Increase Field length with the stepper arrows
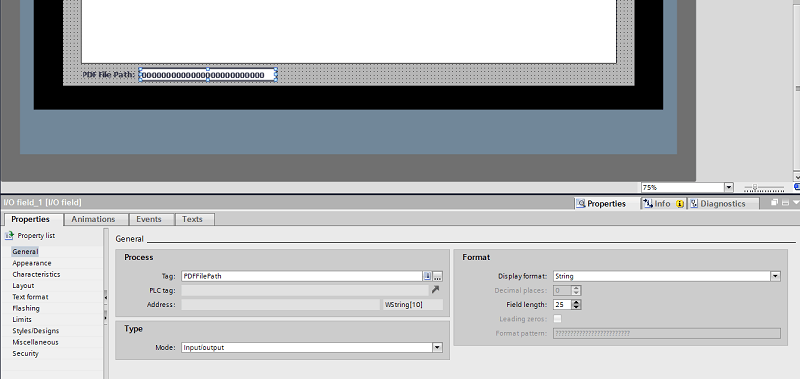800x379 pixels. pyautogui.click(x=577, y=302)
